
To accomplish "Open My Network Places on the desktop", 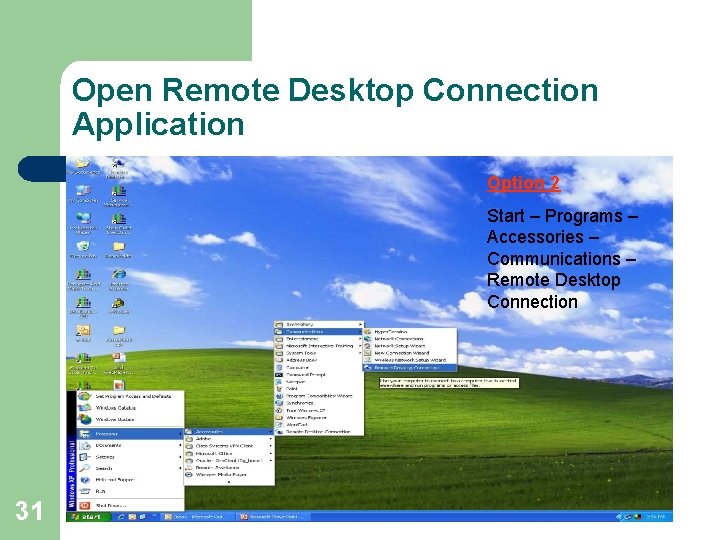I will point(83,222).
